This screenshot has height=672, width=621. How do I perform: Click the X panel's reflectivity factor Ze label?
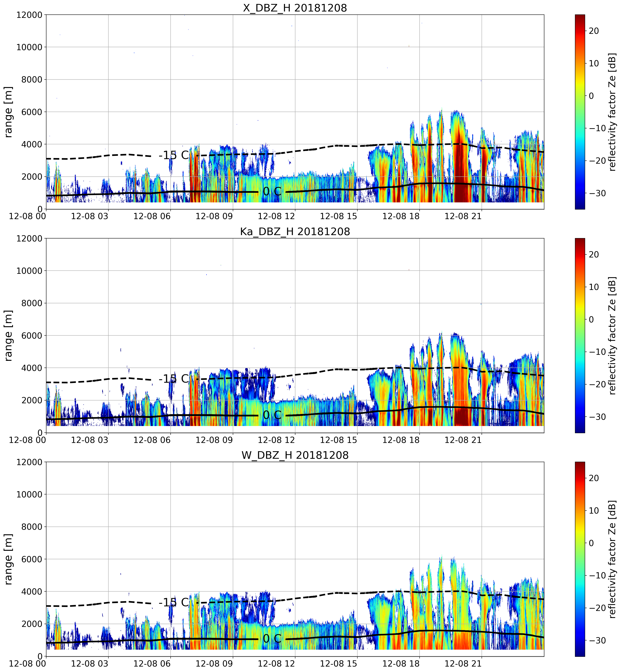(612, 112)
